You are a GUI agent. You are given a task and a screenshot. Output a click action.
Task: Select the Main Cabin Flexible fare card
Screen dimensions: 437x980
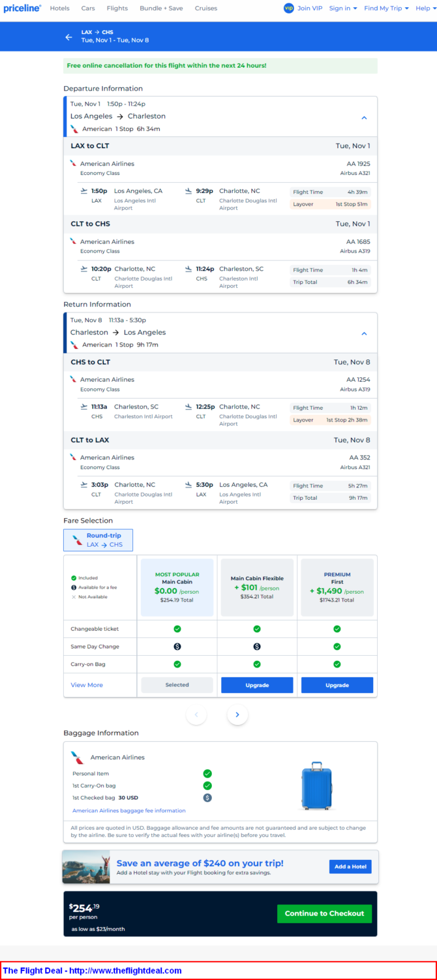[257, 587]
